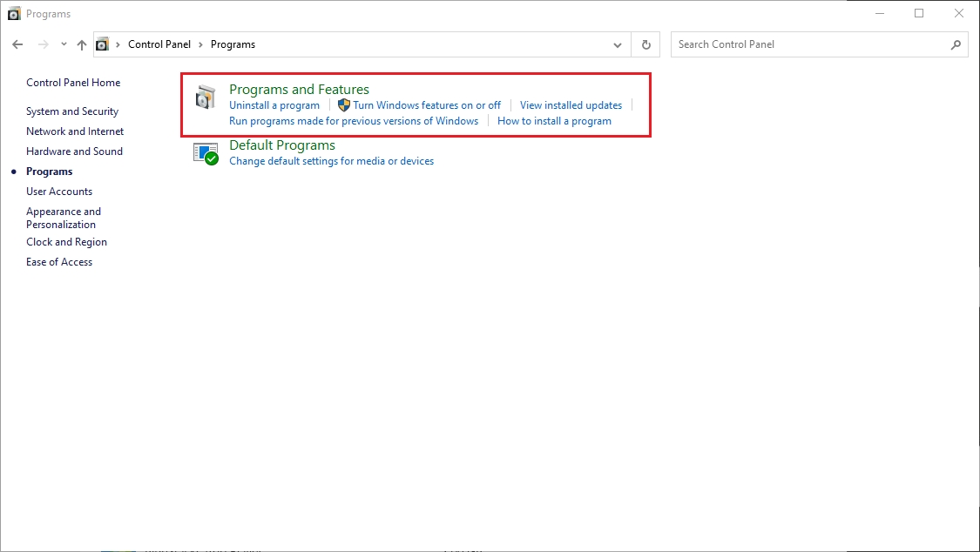Click the back arrow navigation button
The width and height of the screenshot is (980, 552).
point(17,44)
